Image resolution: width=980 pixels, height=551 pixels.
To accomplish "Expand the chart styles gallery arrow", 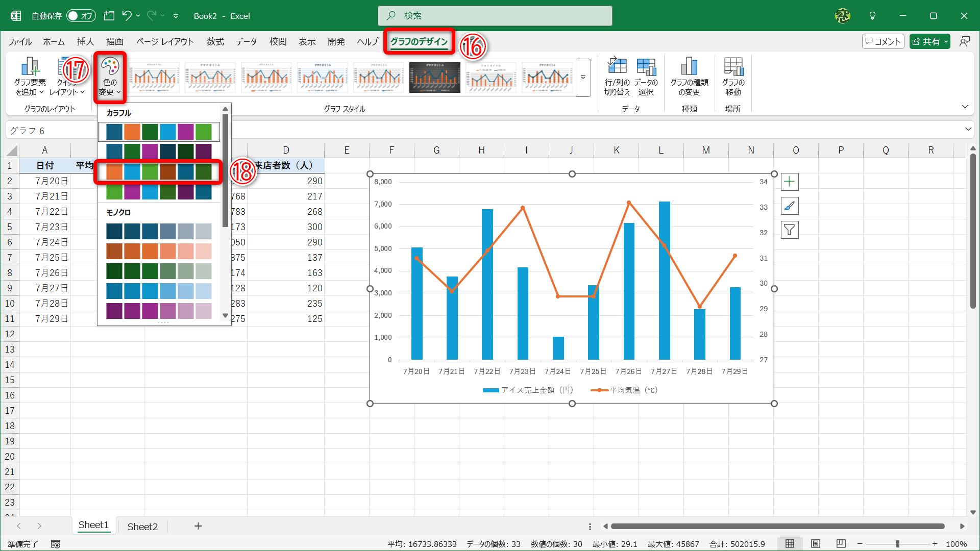I will pyautogui.click(x=583, y=78).
